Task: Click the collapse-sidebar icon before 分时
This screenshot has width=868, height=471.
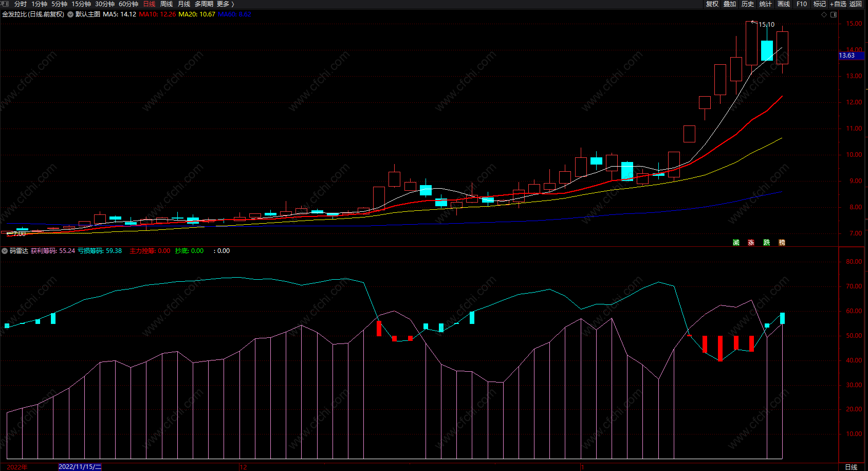Action: coord(6,4)
